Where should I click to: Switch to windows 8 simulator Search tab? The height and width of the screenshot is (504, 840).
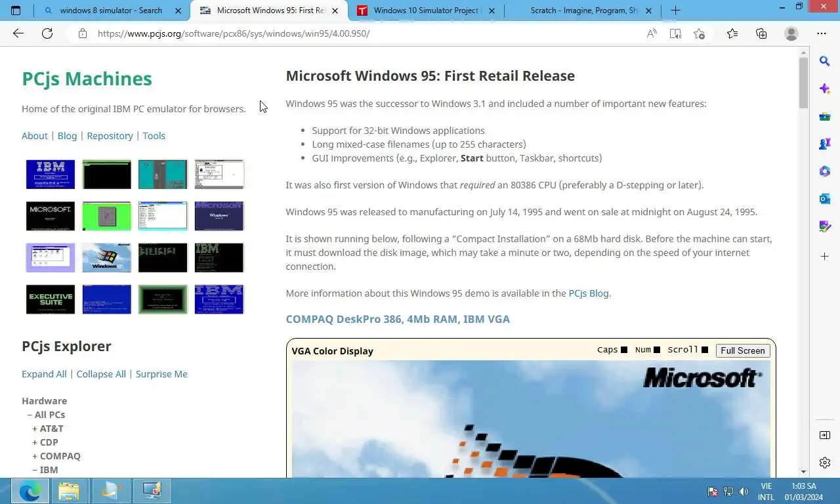coord(110,10)
